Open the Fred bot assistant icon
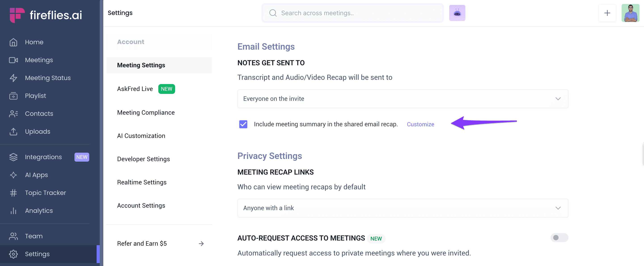The height and width of the screenshot is (266, 644). (x=457, y=13)
